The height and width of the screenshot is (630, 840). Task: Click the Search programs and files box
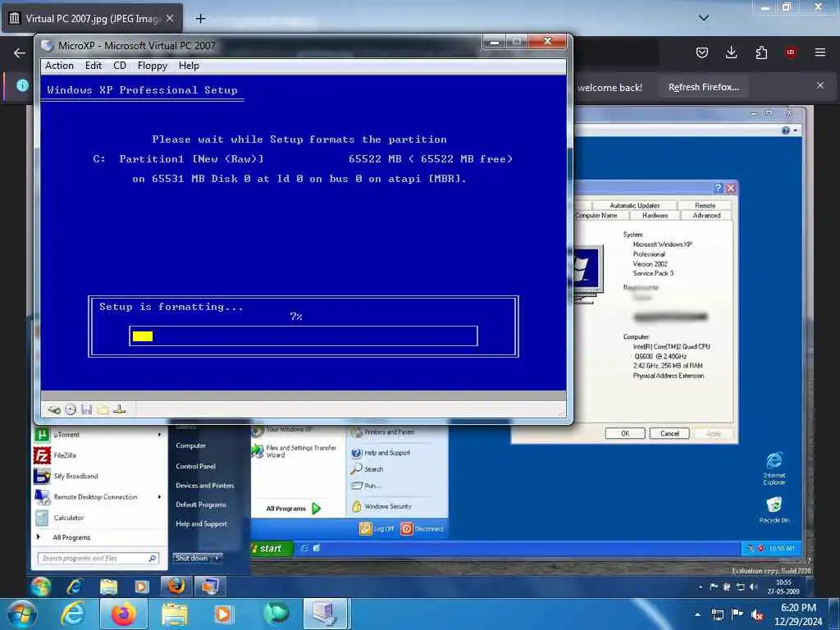coord(98,558)
